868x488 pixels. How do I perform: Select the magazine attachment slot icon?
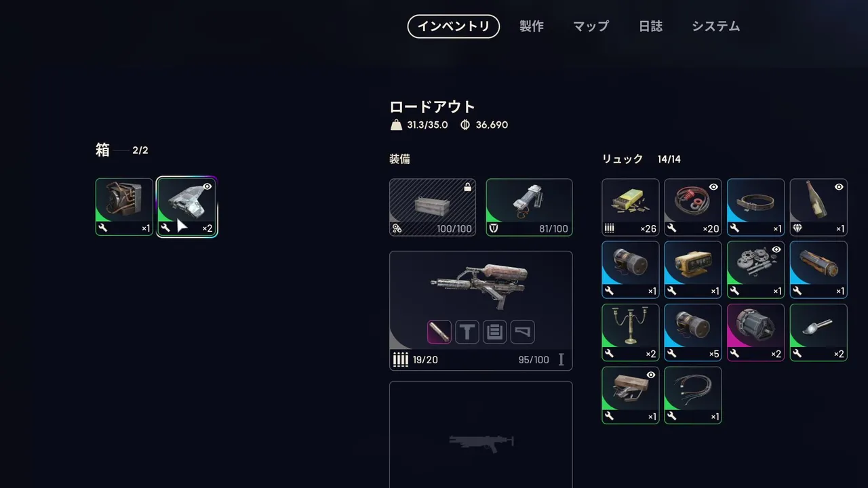click(494, 332)
